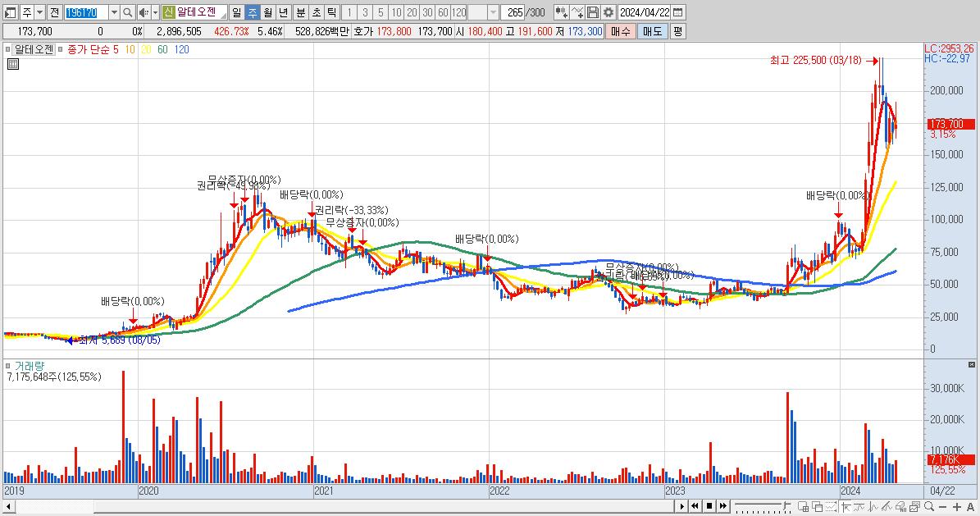Open interval value dropdown after 120
Screen dimensions: 980x516
click(493, 11)
